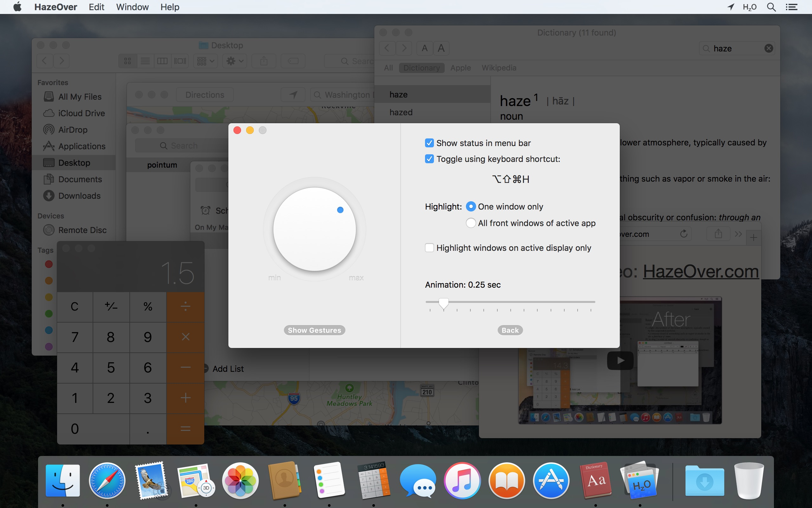The height and width of the screenshot is (508, 812).
Task: Click H2O HazeOver status icon in menu bar
Action: (x=750, y=7)
